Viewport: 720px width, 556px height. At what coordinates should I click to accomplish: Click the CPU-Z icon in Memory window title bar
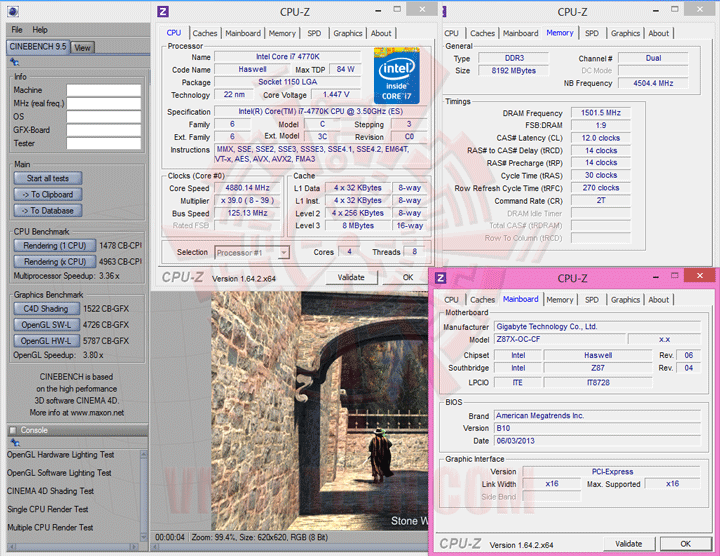[446, 11]
